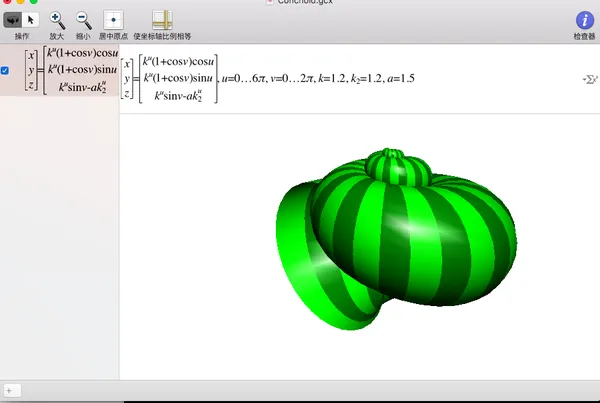Select the equation in the sidebar list

click(x=59, y=70)
